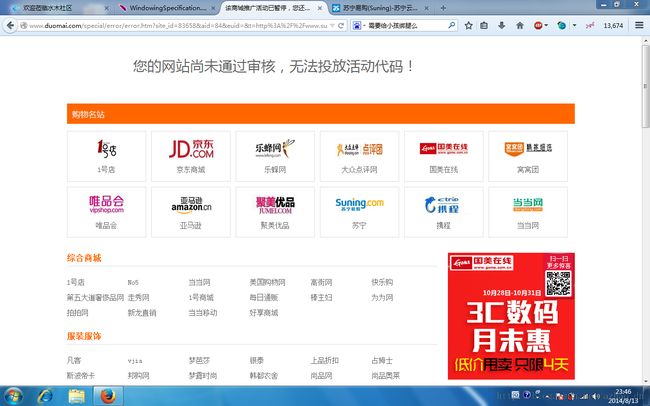Click the 为为网 link

382,297
